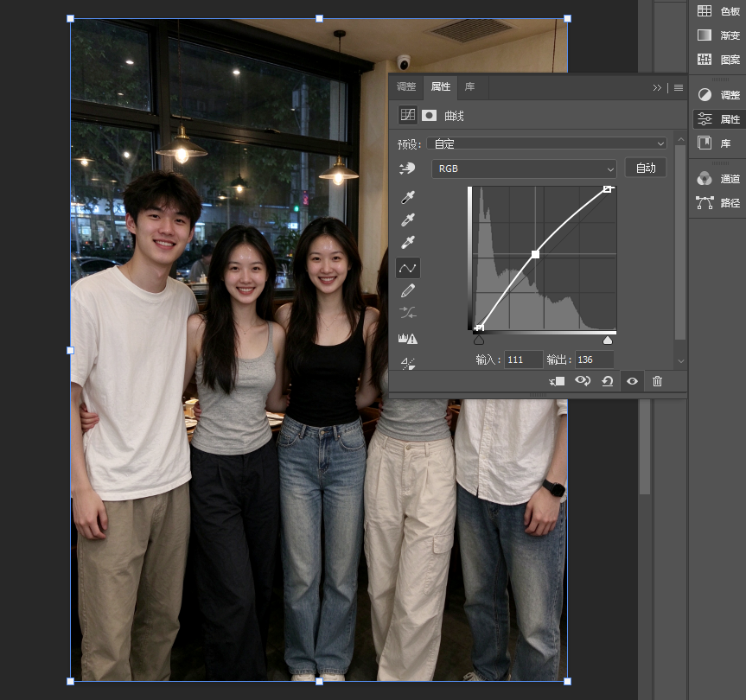Switch to the 库 tab
The height and width of the screenshot is (700, 746).
click(x=469, y=86)
